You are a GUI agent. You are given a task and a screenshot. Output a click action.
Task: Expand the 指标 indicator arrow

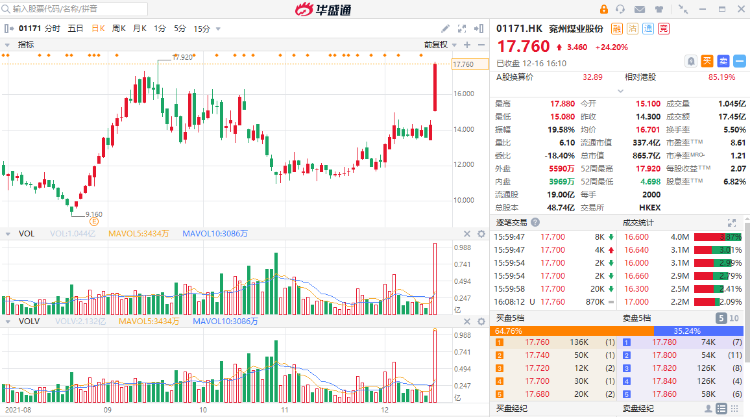pos(7,45)
